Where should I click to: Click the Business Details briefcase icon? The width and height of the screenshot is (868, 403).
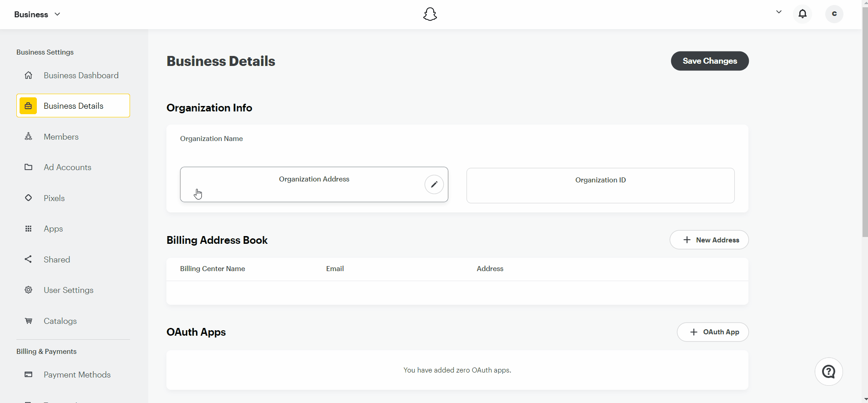(28, 106)
